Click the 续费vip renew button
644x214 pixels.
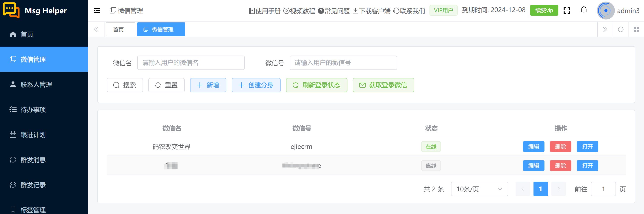point(544,11)
